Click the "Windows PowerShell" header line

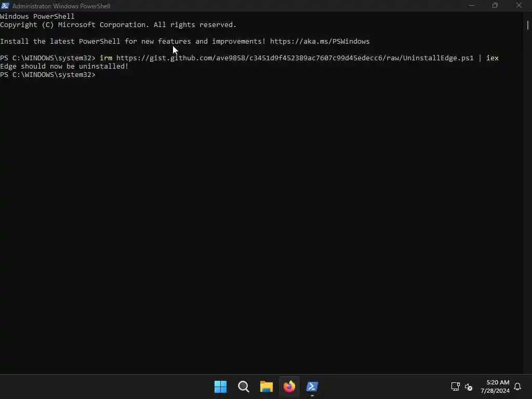pyautogui.click(x=37, y=16)
